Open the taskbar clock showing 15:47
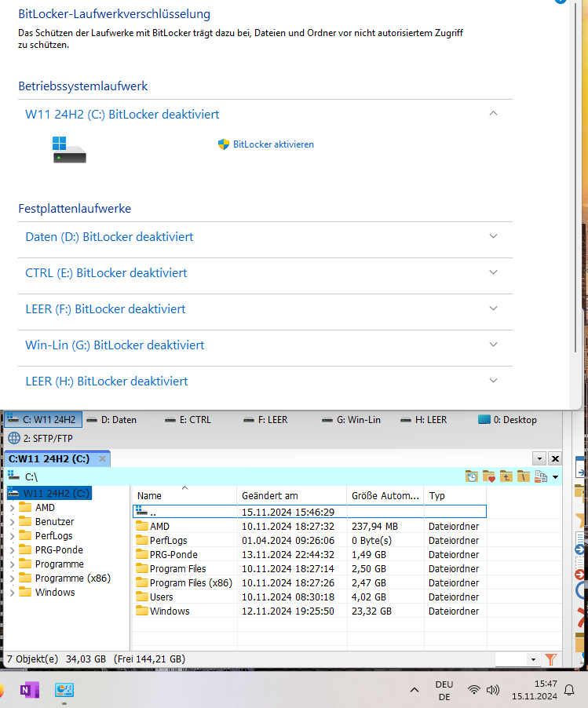588x708 pixels. click(x=535, y=690)
